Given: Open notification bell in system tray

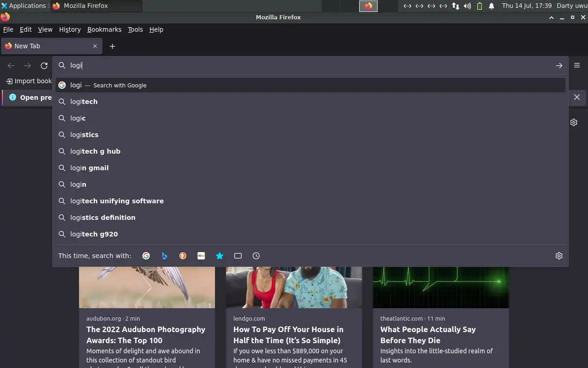Looking at the screenshot, I should [x=492, y=6].
